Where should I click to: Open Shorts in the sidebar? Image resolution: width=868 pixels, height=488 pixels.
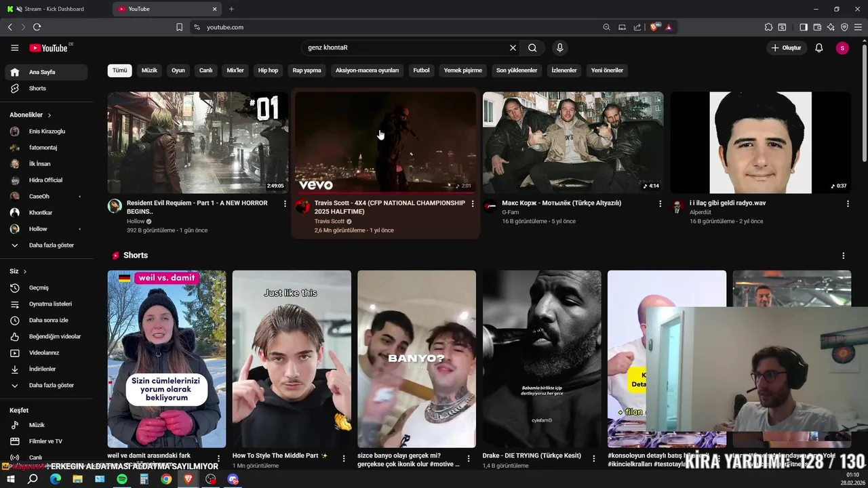click(46, 88)
